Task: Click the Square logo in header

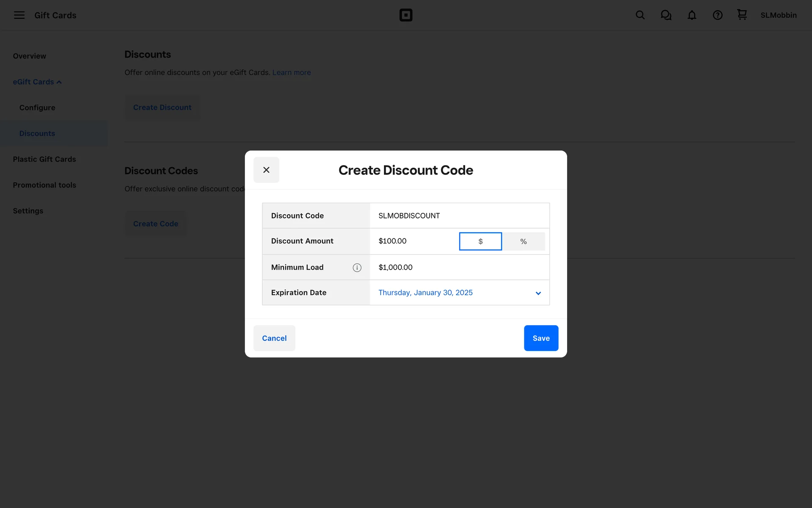Action: [x=406, y=15]
